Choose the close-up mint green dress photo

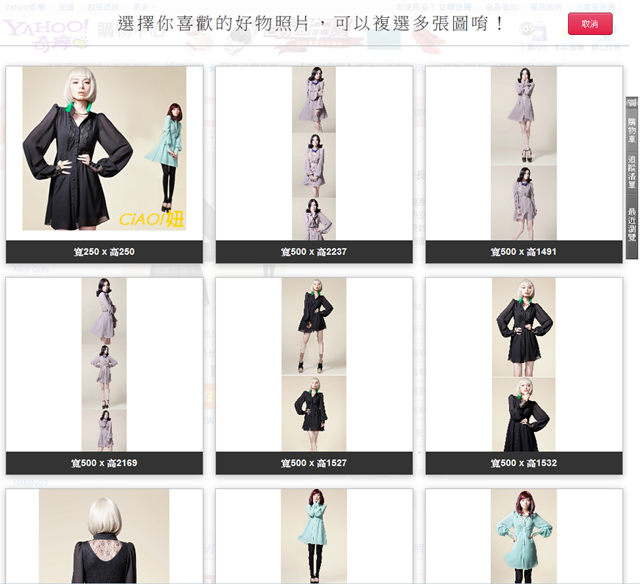524,536
